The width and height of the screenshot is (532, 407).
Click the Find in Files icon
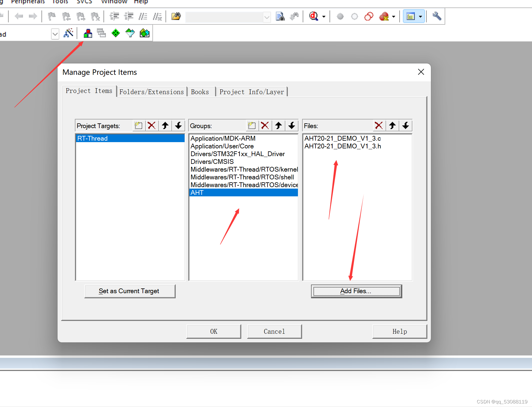[280, 16]
